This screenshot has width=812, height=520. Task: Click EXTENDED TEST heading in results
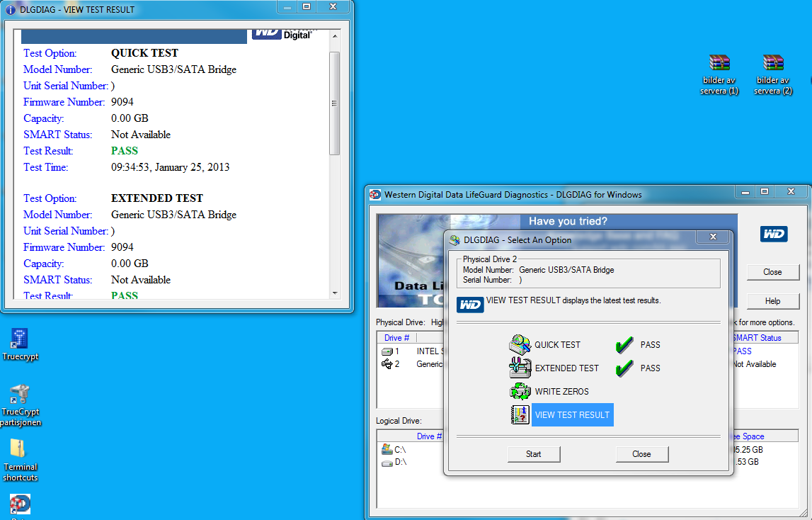click(x=157, y=198)
